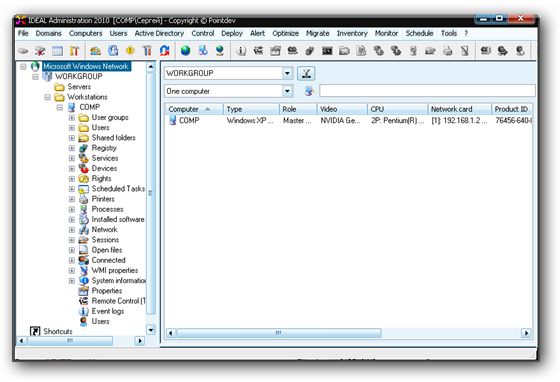The height and width of the screenshot is (382, 560).
Task: Click the search text field near dropdown
Action: click(x=428, y=91)
